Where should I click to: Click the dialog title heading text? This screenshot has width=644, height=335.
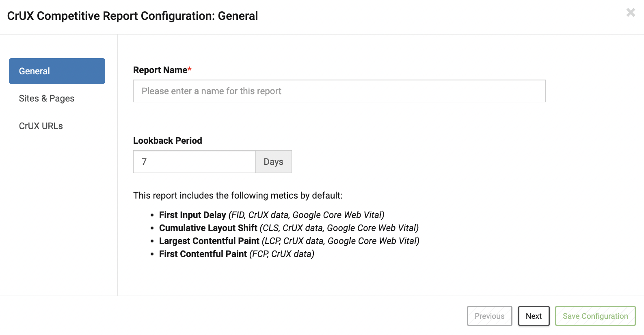click(x=132, y=16)
